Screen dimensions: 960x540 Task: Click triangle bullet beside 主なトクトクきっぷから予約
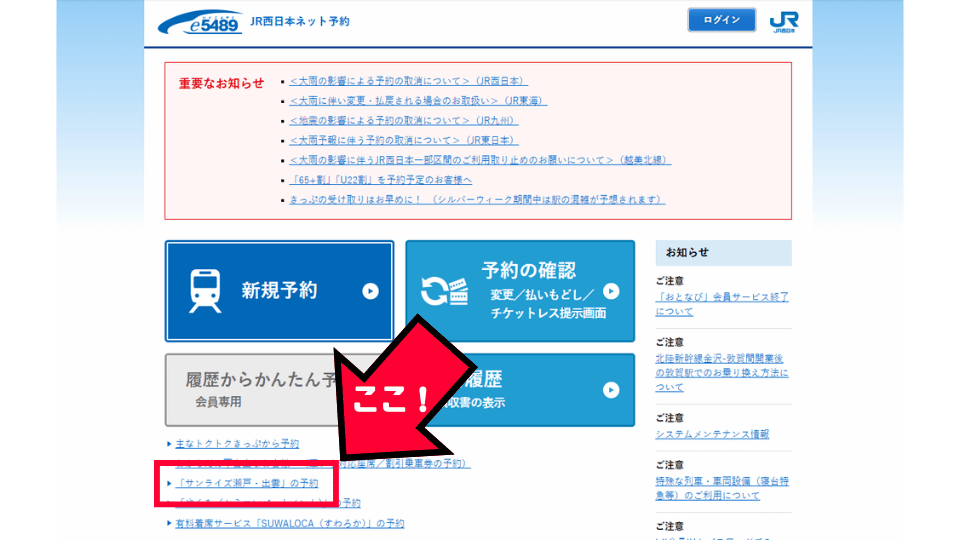coord(169,443)
